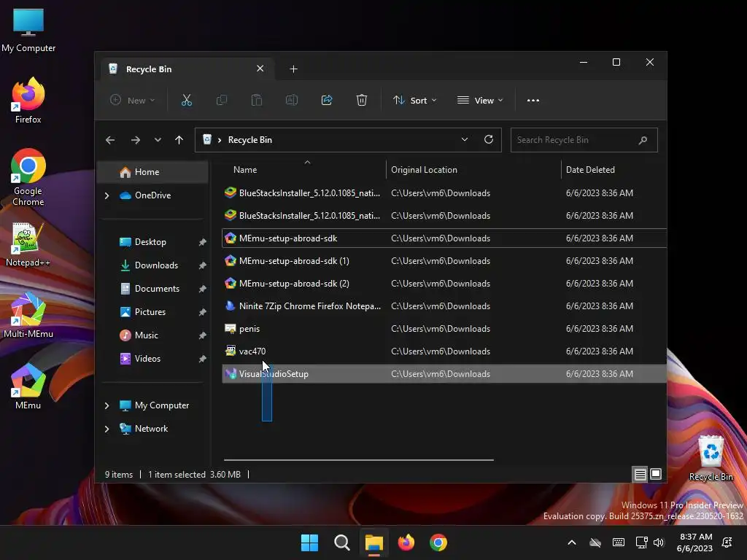747x560 pixels.
Task: Click the Copy icon in toolbar
Action: pyautogui.click(x=222, y=100)
